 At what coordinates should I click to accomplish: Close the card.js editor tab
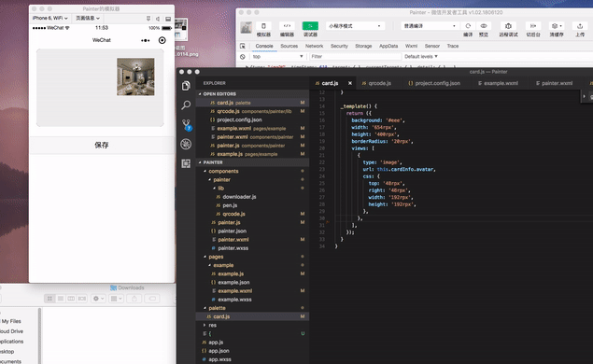pyautogui.click(x=350, y=83)
